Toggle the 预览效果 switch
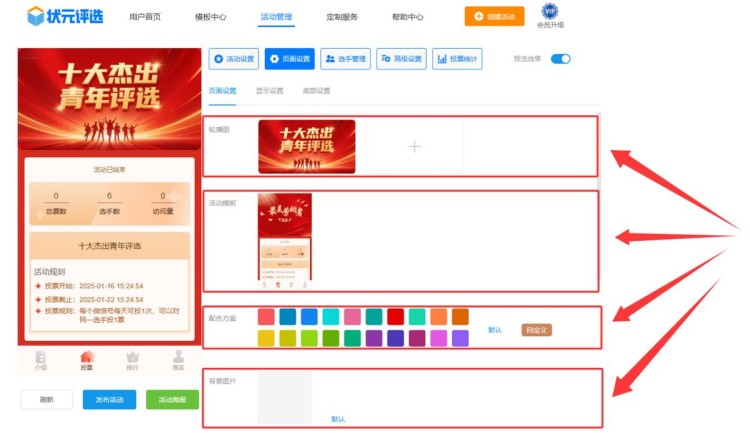750x433 pixels. [560, 59]
